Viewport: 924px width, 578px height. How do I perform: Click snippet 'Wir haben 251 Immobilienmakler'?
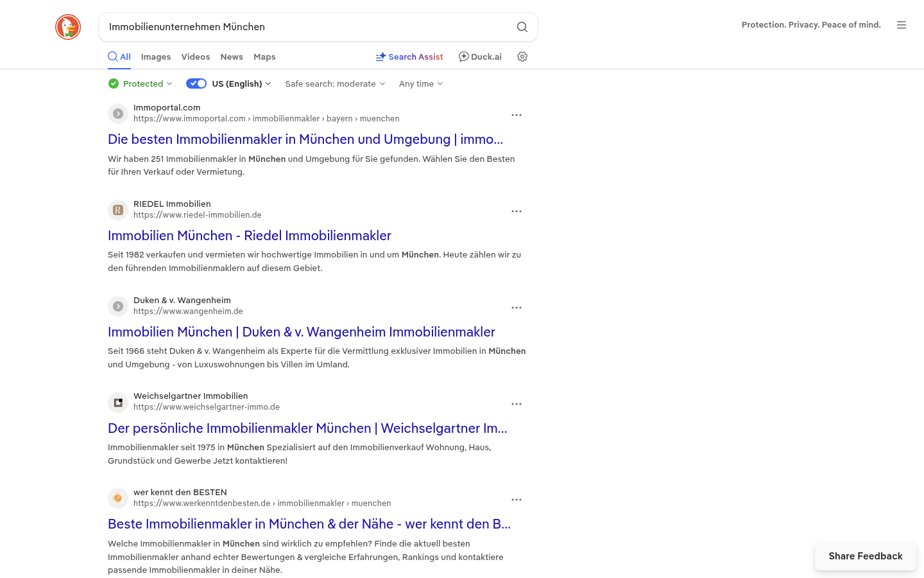(x=311, y=165)
